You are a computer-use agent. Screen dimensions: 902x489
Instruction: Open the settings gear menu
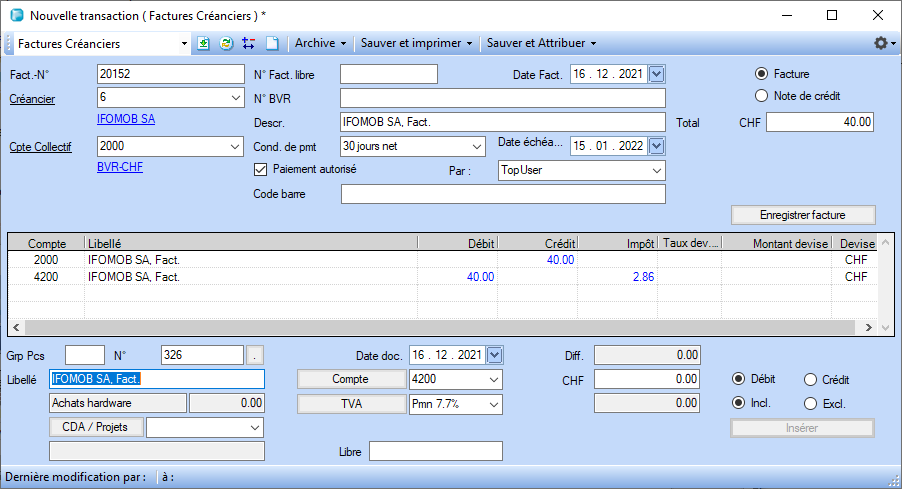(881, 44)
